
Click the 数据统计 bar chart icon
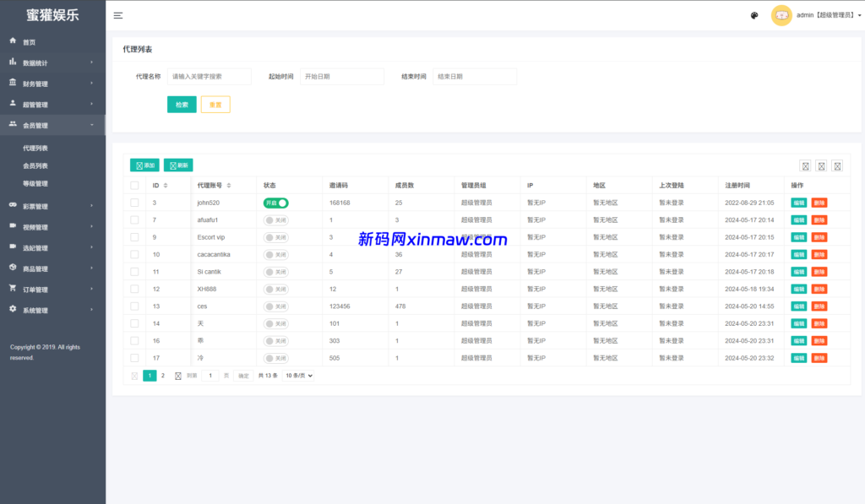(x=13, y=62)
